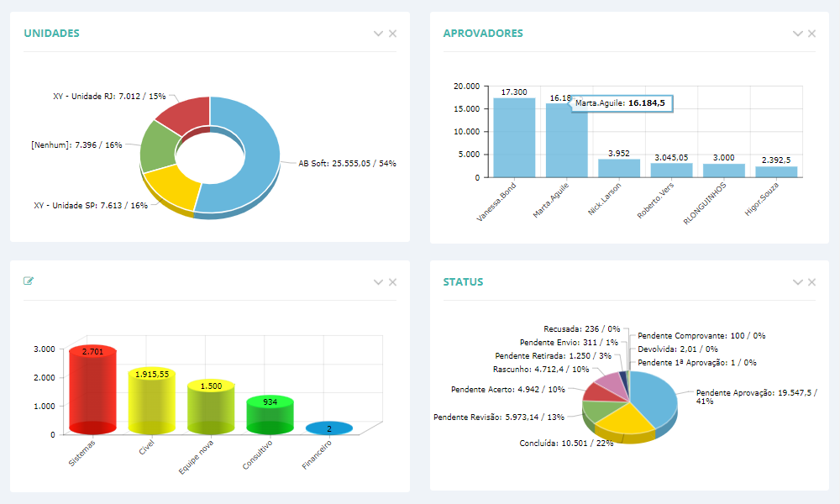Click the red Sistemas cylinder bar
Viewport: 840px width, 504px height.
pyautogui.click(x=92, y=391)
